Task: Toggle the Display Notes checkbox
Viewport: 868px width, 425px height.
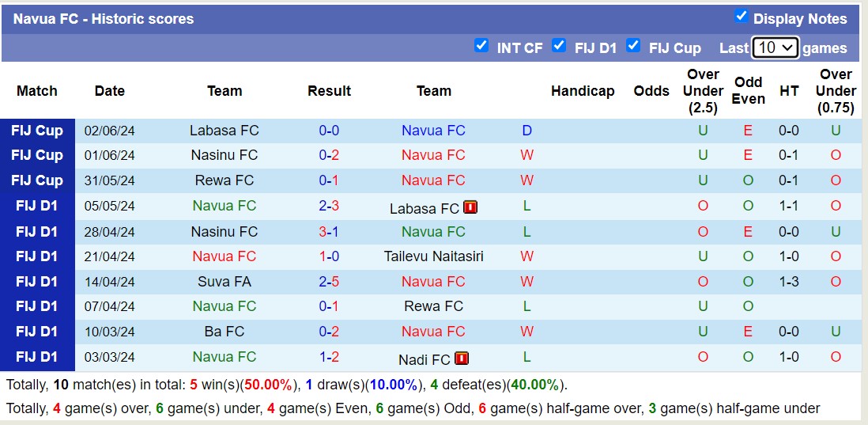Action: coord(741,17)
